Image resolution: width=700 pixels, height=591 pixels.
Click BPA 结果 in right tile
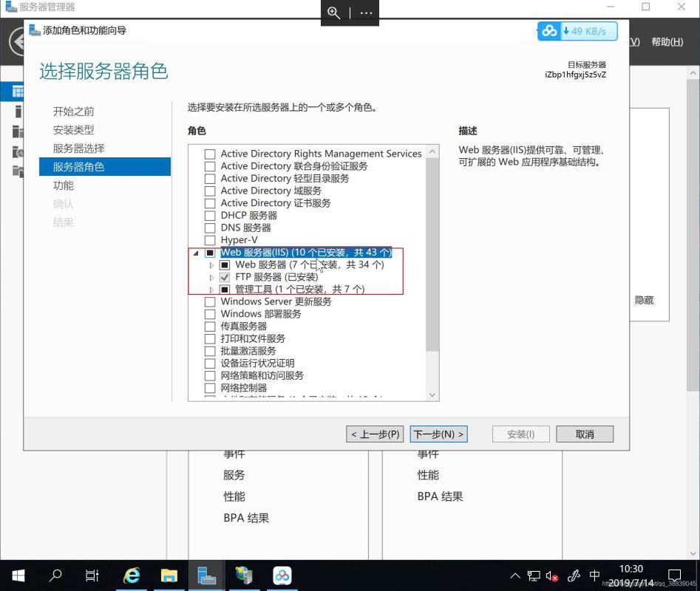point(440,496)
